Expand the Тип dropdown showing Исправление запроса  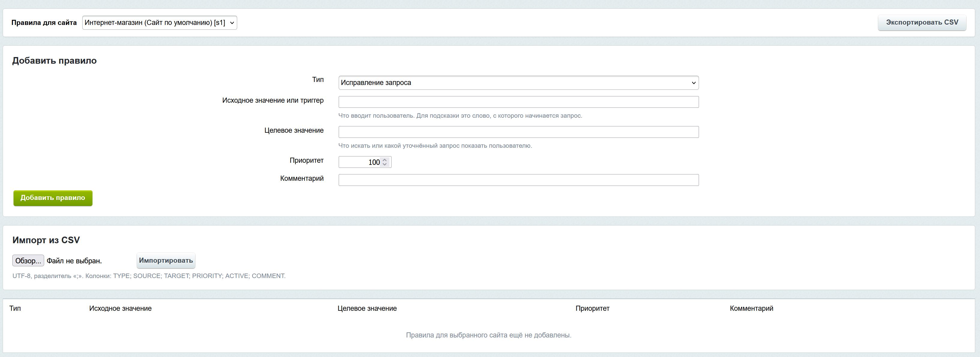coord(519,83)
